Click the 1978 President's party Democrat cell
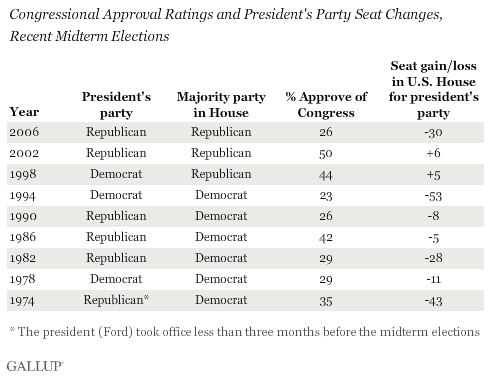The width and height of the screenshot is (491, 377). coord(116,279)
